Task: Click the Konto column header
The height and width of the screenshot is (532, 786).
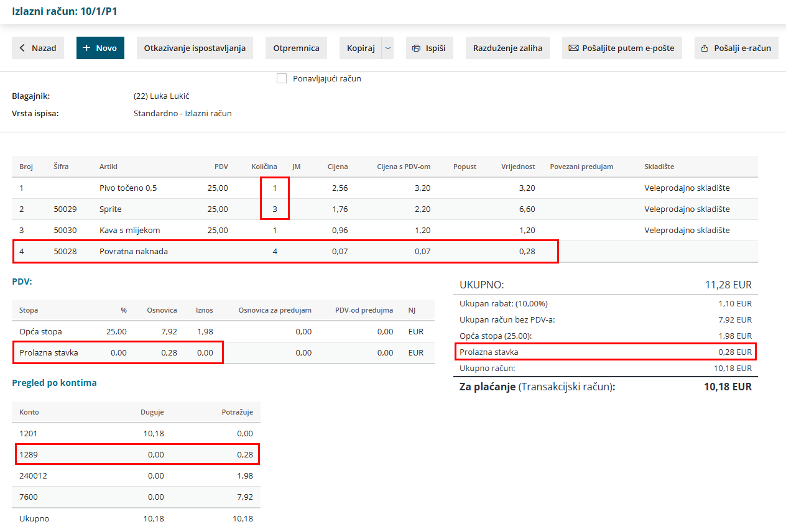Action: pyautogui.click(x=29, y=412)
